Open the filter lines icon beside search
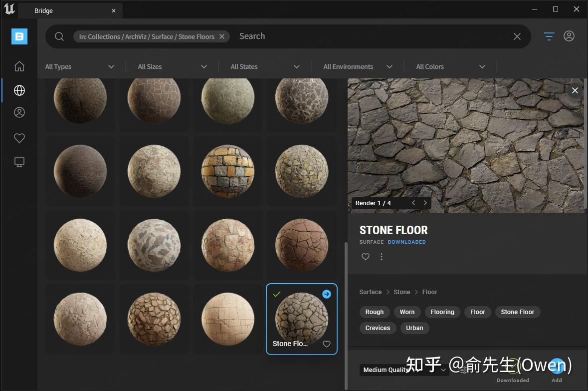Viewport: 588px width, 391px height. (549, 36)
